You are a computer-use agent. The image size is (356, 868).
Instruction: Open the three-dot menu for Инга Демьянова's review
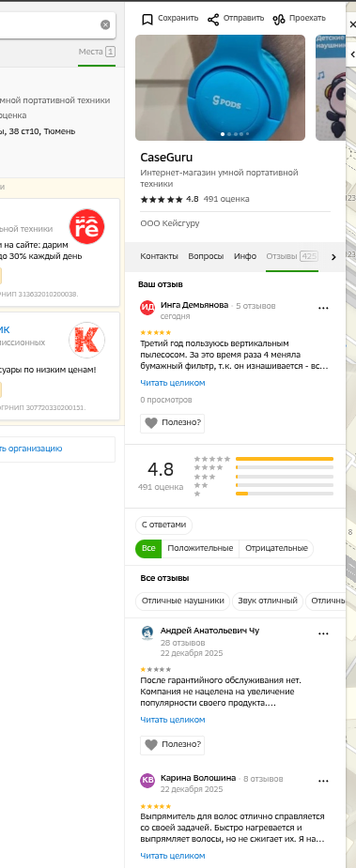[x=323, y=309]
